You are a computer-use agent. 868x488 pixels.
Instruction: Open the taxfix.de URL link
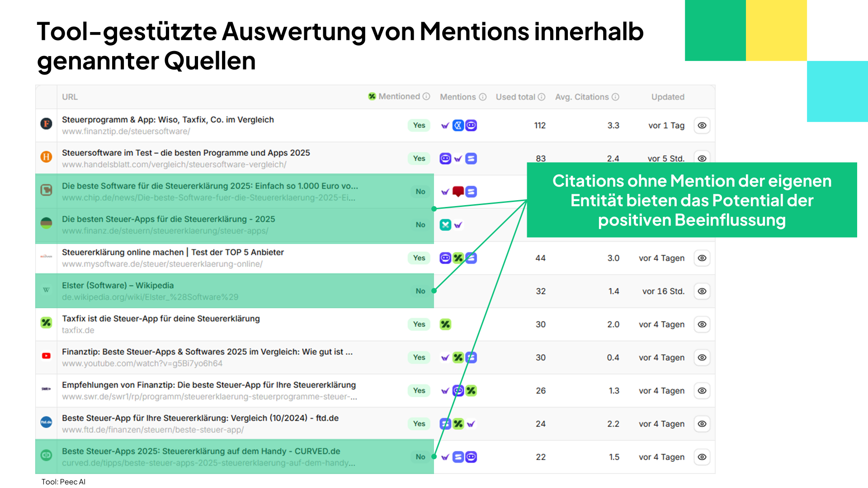tap(78, 330)
